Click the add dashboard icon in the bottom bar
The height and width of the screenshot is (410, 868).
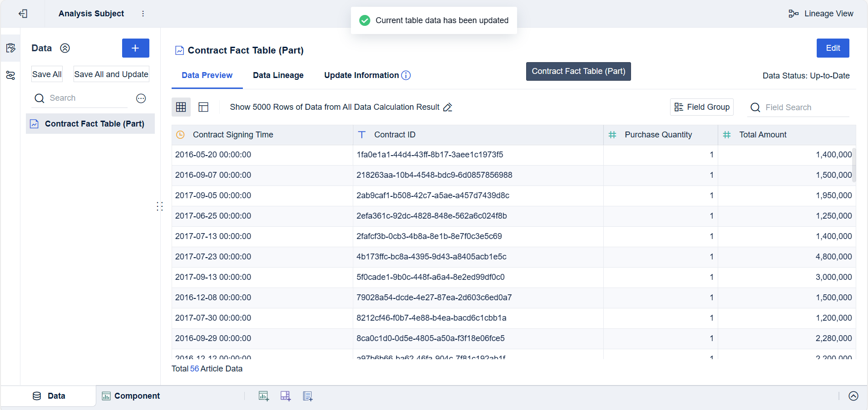pos(286,396)
